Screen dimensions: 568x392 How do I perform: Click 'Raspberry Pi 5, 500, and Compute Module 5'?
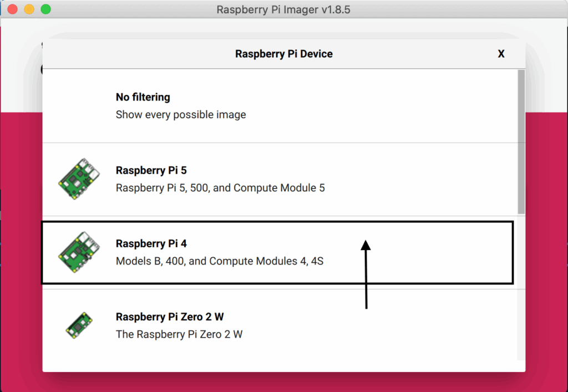[220, 188]
